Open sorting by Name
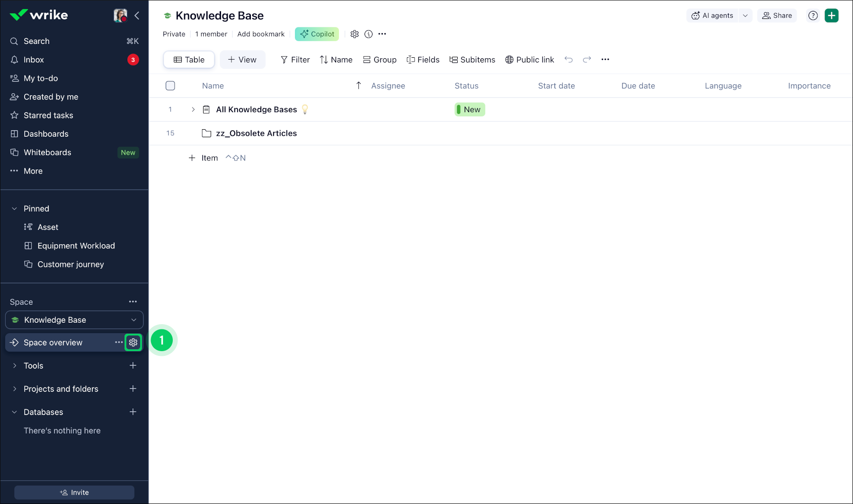This screenshot has height=504, width=853. tap(336, 60)
